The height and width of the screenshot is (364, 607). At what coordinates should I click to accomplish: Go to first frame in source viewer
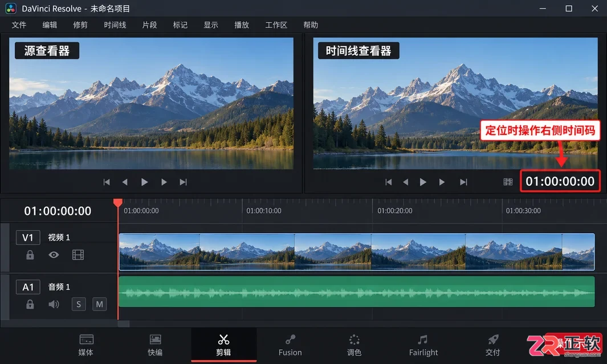[x=107, y=182]
